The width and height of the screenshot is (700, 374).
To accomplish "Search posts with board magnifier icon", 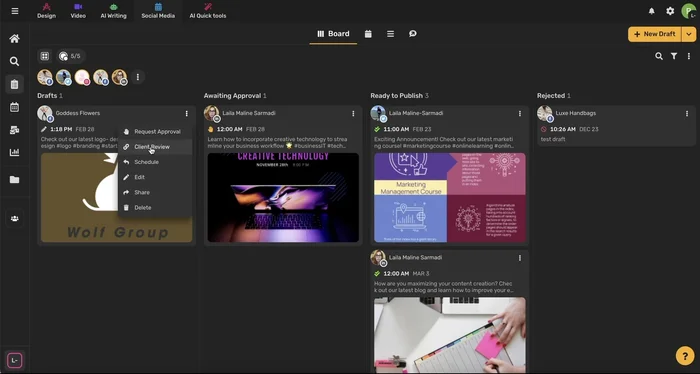I will pyautogui.click(x=658, y=56).
